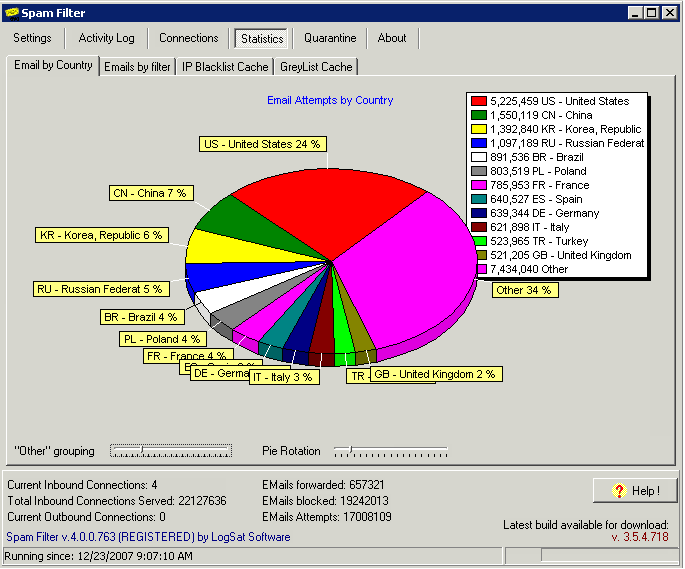Click the "Other 34 %" chart label
Viewport: 685px width, 569px height.
point(523,290)
